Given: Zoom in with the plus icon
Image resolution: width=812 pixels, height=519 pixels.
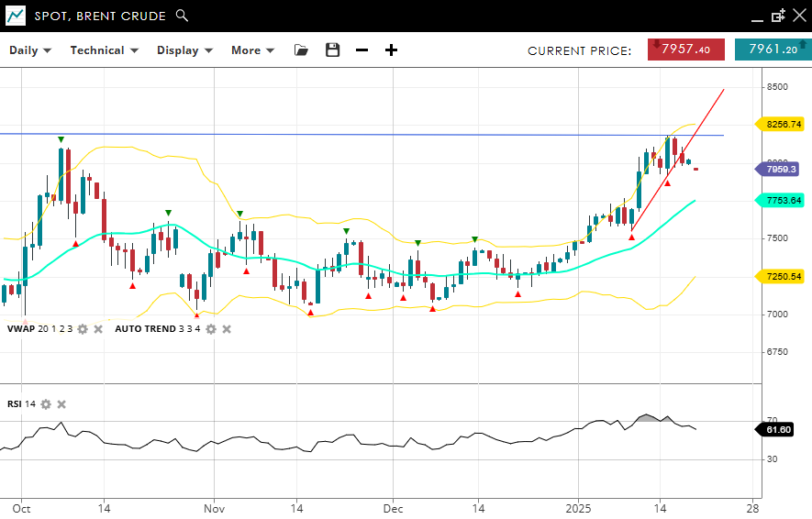Looking at the screenshot, I should point(392,50).
